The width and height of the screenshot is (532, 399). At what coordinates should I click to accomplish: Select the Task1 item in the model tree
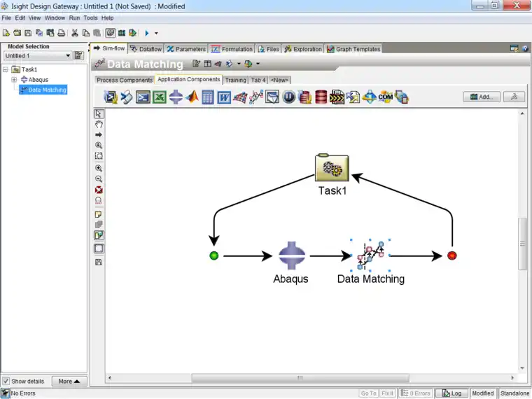[x=24, y=69]
